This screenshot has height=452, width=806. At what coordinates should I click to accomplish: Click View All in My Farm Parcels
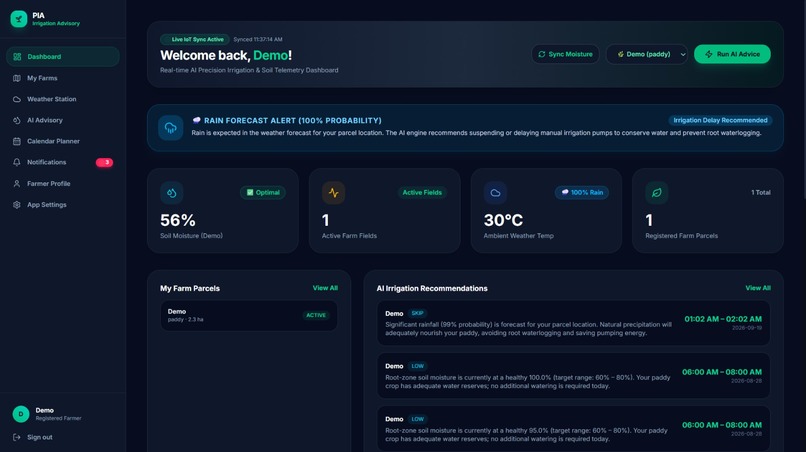click(325, 288)
